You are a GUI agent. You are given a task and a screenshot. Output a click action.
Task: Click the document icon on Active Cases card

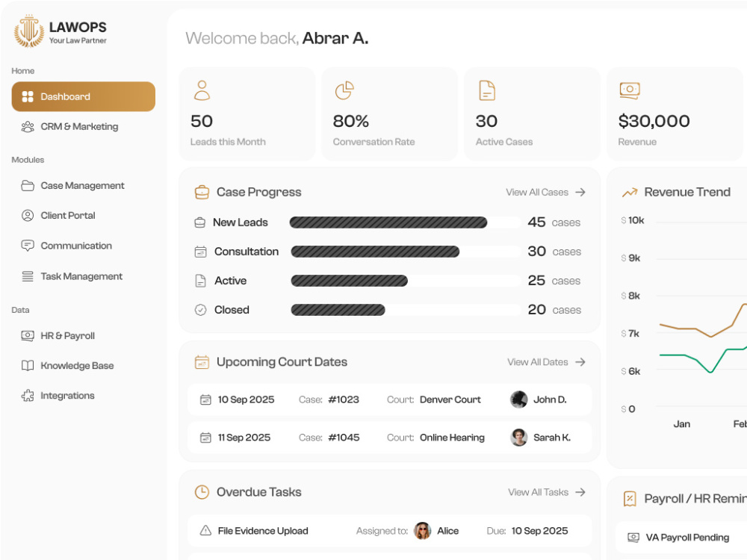click(x=487, y=90)
